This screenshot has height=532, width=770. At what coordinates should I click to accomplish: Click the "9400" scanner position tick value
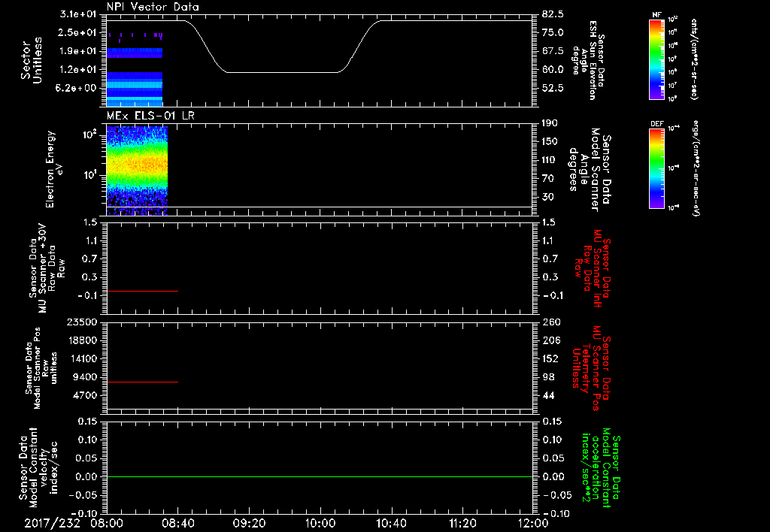(85, 377)
